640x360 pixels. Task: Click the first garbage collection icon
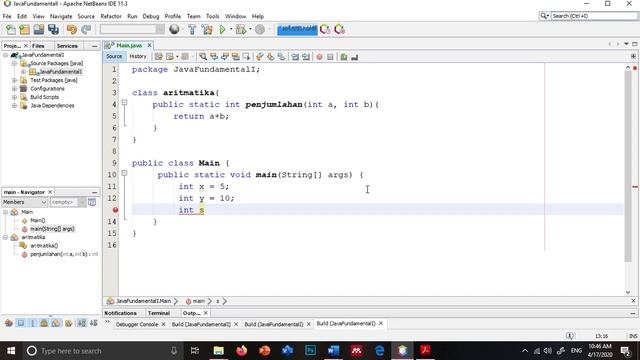[325, 29]
